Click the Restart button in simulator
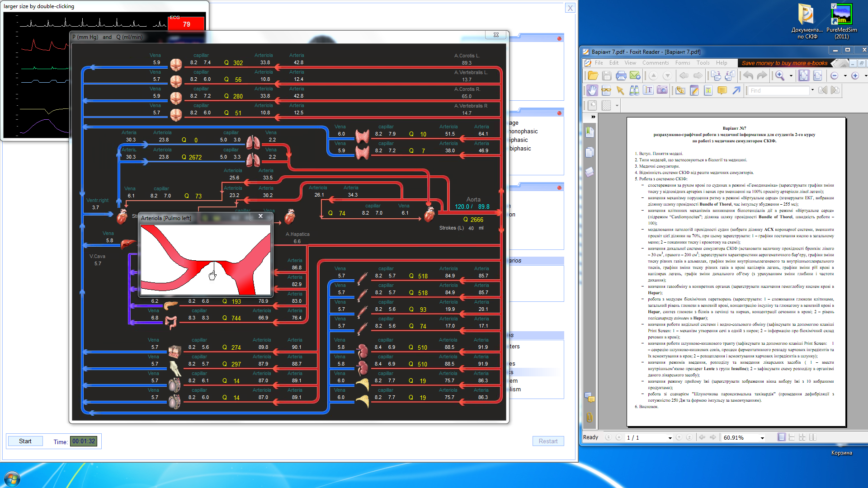The width and height of the screenshot is (868, 488). pos(548,441)
